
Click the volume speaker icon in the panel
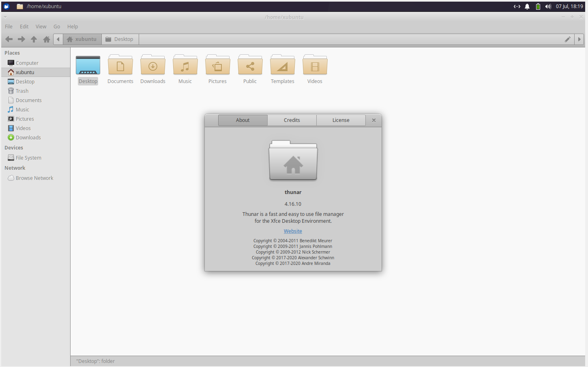tap(548, 6)
